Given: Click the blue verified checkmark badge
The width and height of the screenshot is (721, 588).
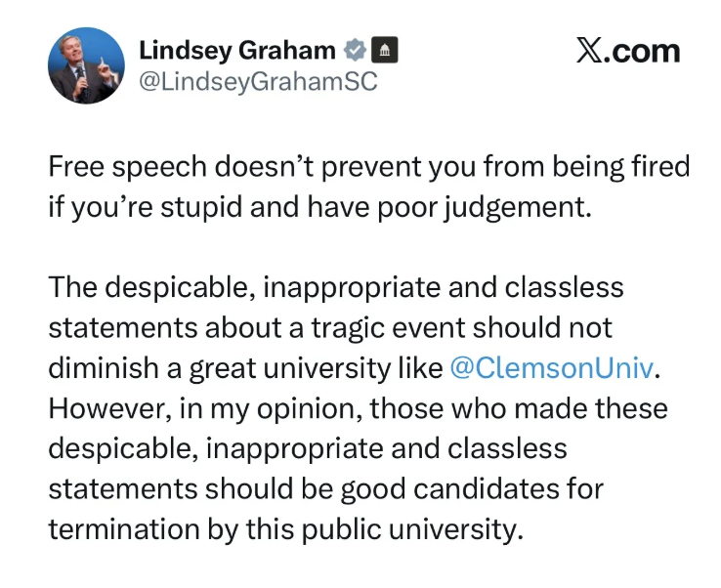Looking at the screenshot, I should click(x=355, y=50).
